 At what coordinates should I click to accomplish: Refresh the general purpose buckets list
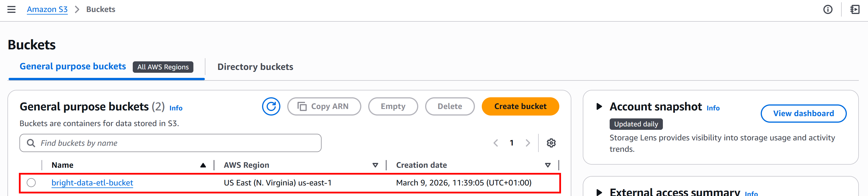click(x=271, y=107)
